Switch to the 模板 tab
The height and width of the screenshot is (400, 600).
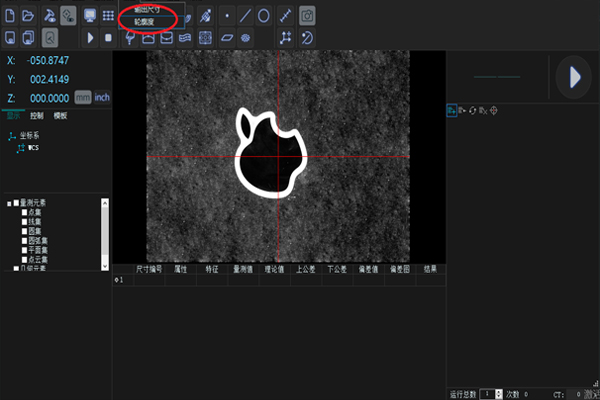tap(60, 116)
